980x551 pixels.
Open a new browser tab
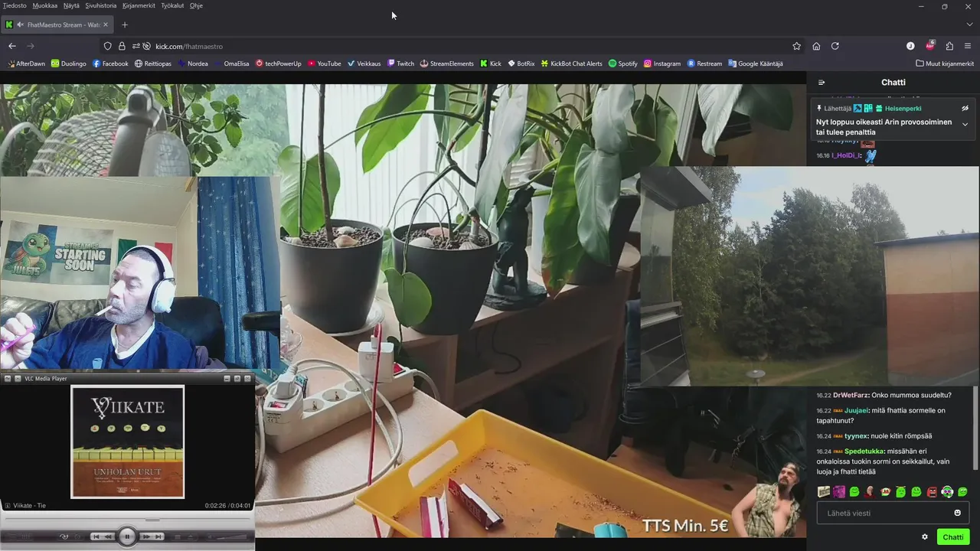(x=125, y=24)
